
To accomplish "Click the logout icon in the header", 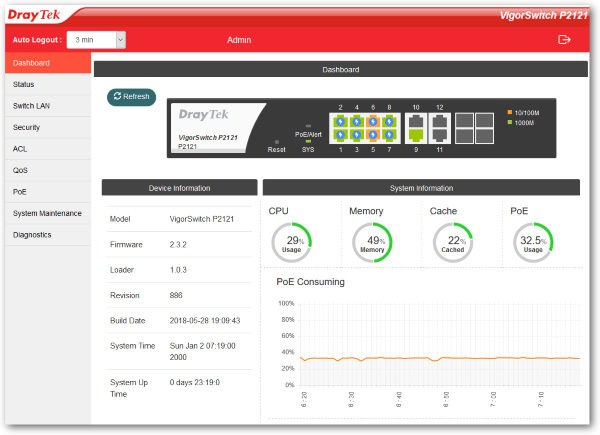I will click(564, 39).
